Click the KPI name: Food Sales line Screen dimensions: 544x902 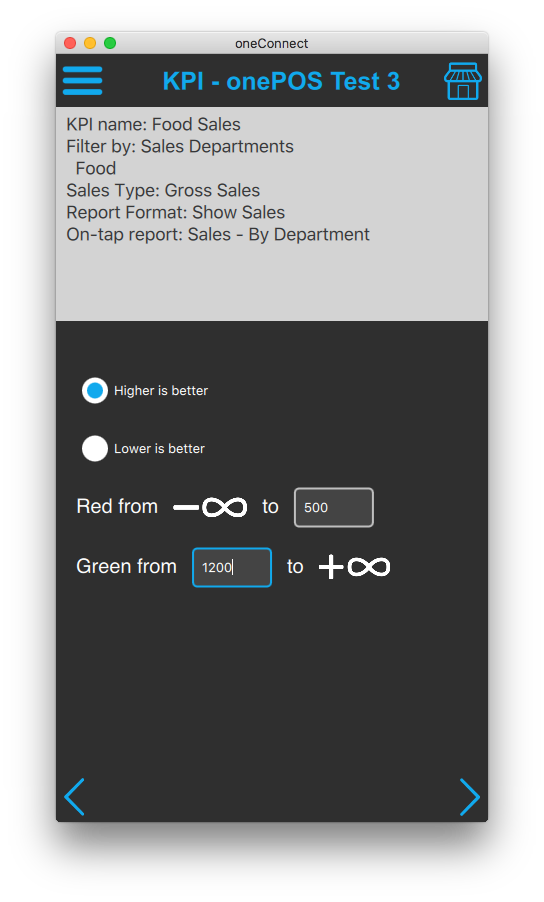(154, 124)
